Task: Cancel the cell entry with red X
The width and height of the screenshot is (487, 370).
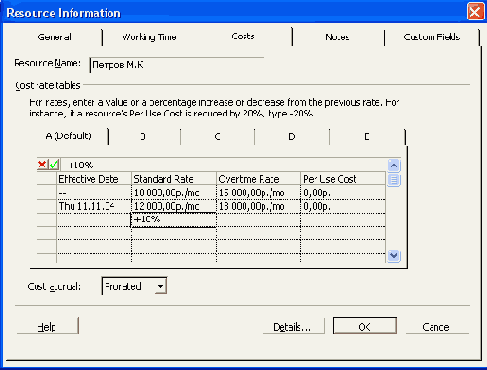Action: (x=42, y=164)
